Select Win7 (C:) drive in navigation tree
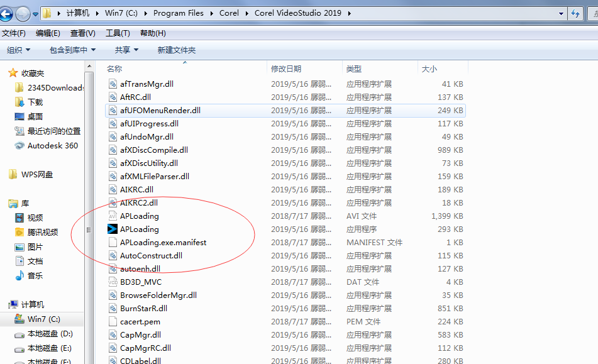 click(43, 319)
